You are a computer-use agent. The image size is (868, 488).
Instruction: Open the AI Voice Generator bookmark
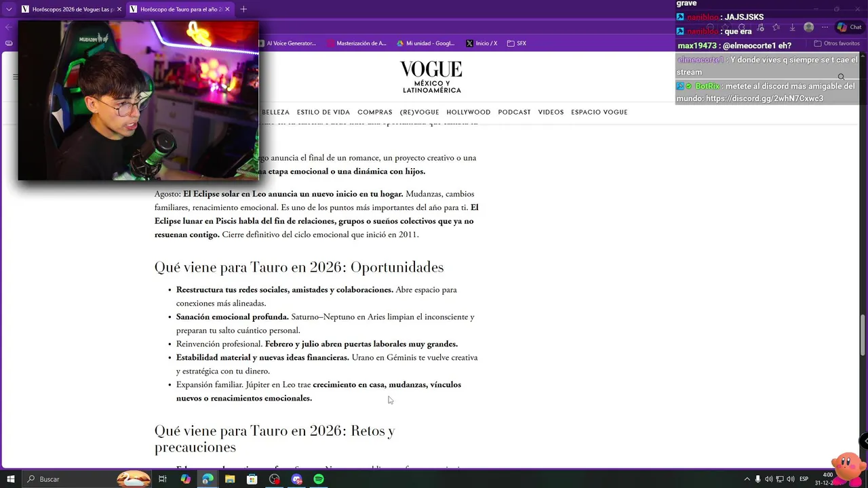click(287, 43)
